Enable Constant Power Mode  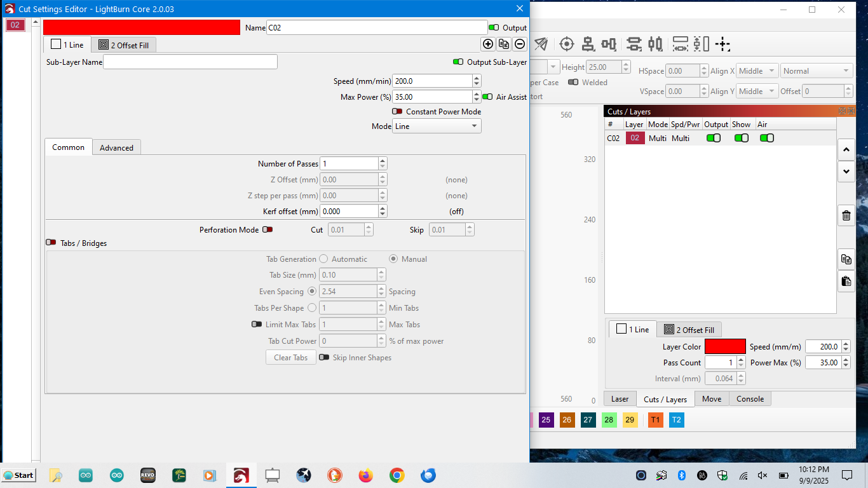pyautogui.click(x=397, y=111)
